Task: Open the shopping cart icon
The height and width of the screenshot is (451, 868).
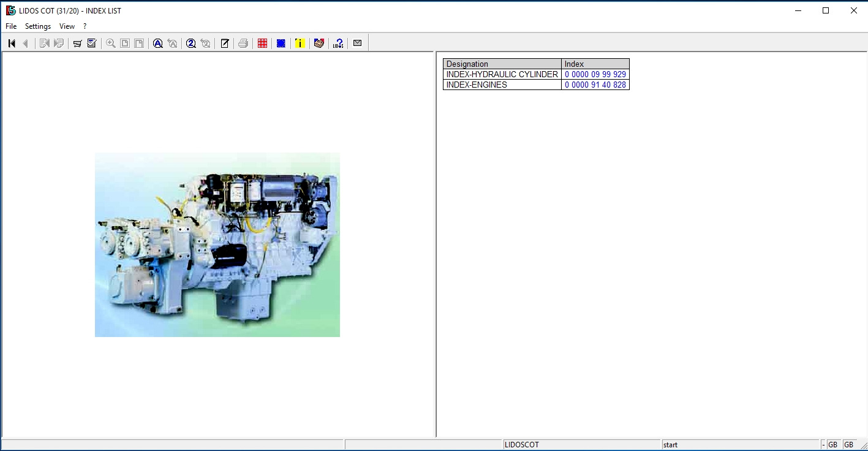Action: click(x=78, y=44)
